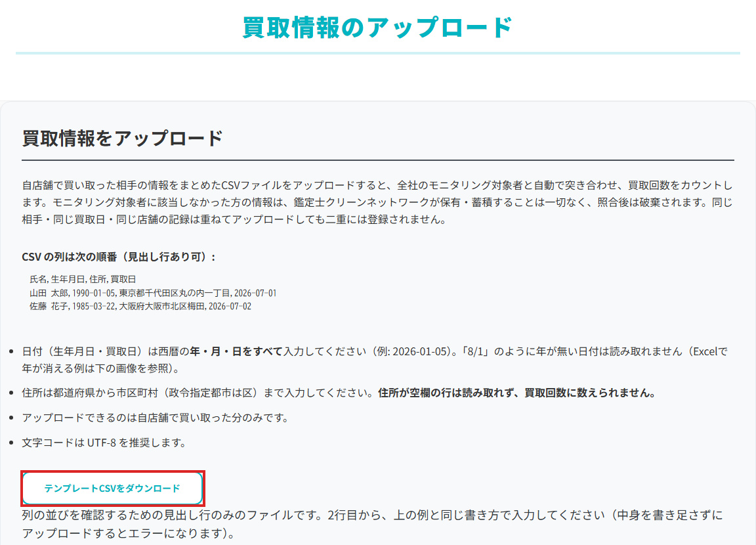Click the example row for 山田 太郎
This screenshot has height=545, width=756.
[x=153, y=293]
